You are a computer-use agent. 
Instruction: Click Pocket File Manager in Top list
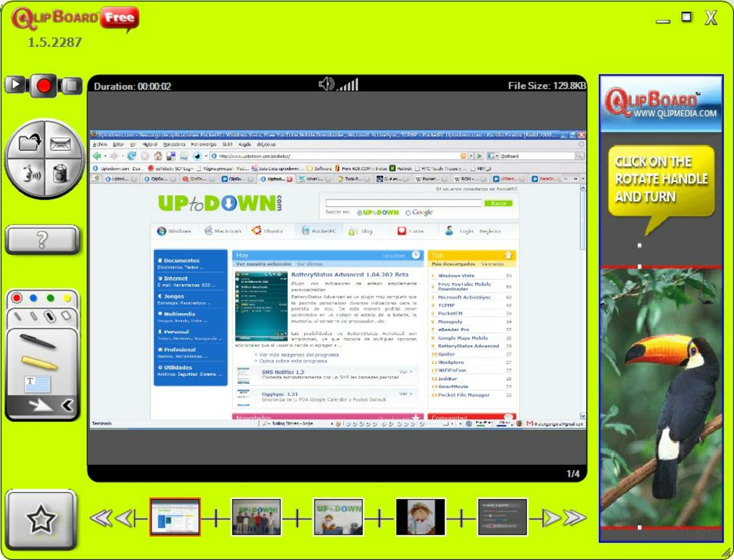[x=464, y=395]
